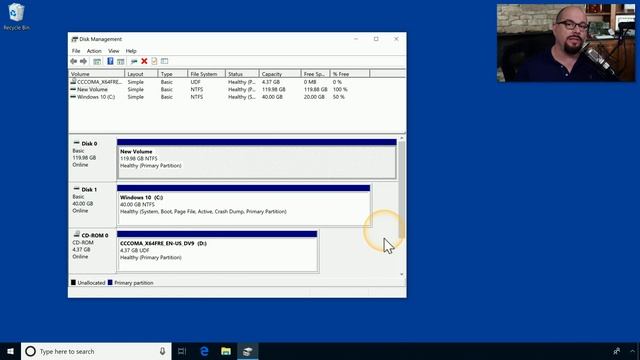Screen dimensions: 640x360
Task: Open the Properties toolbar icon
Action: click(154, 61)
